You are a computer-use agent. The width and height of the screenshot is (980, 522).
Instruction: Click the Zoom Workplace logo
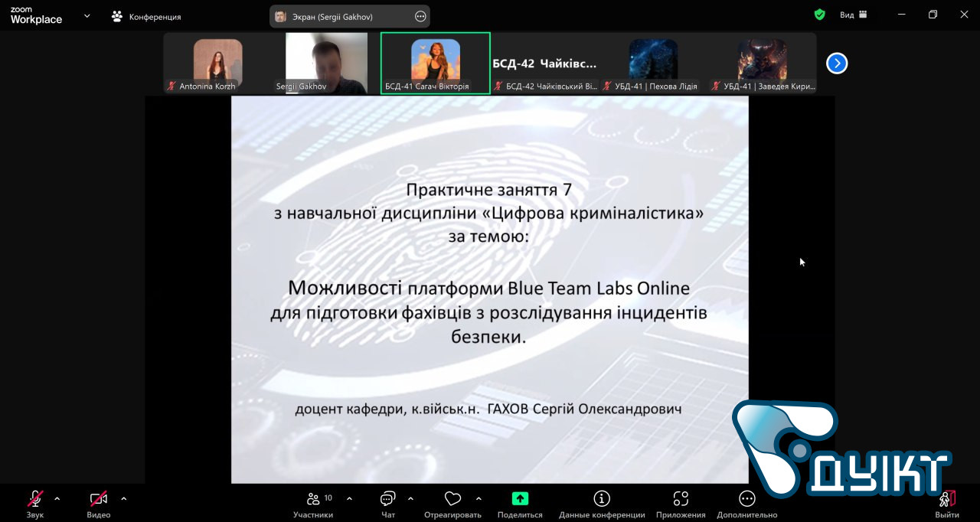coord(36,15)
